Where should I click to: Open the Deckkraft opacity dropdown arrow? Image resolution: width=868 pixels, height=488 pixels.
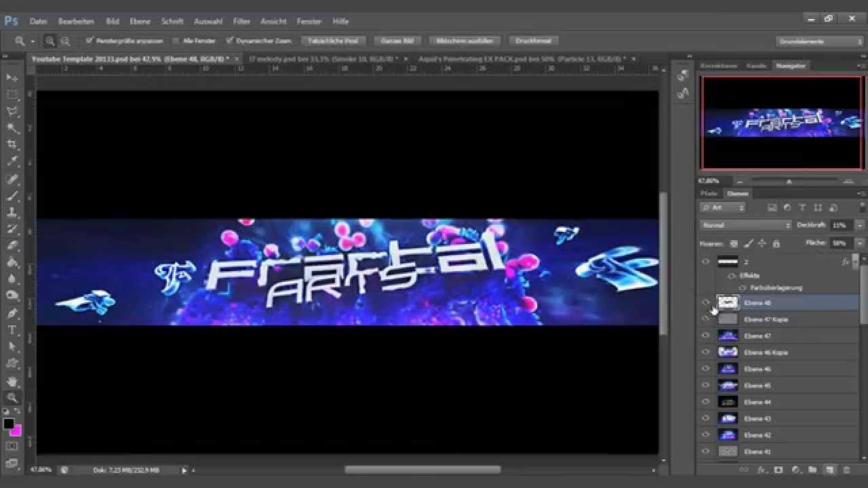[x=860, y=225]
